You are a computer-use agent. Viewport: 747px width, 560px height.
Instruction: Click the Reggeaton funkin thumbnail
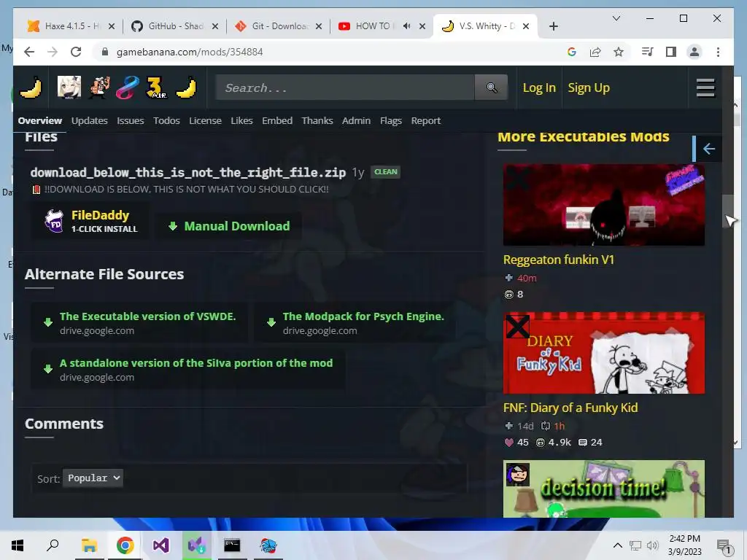(x=603, y=205)
